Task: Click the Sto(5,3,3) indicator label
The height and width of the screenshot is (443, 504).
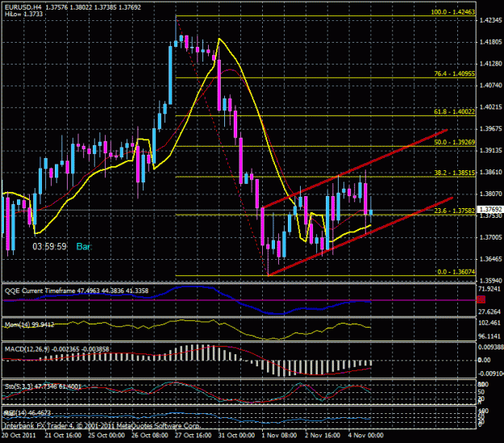Action: coord(43,386)
